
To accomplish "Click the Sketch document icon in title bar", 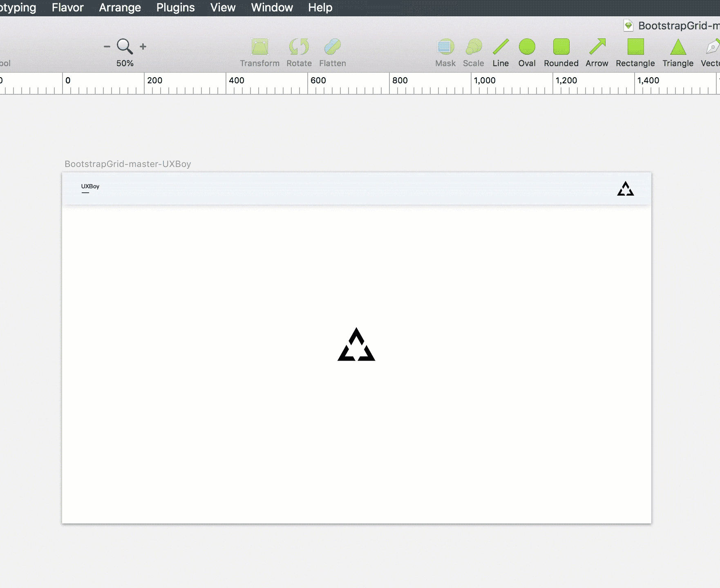I will (x=628, y=26).
